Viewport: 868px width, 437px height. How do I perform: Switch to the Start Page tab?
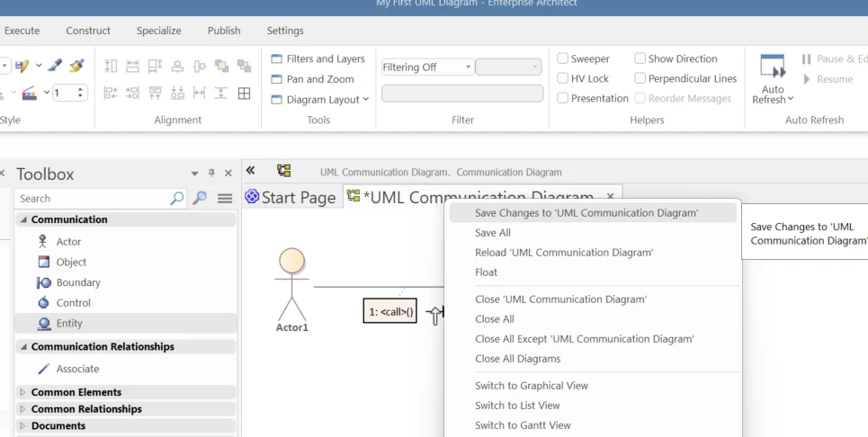(291, 198)
